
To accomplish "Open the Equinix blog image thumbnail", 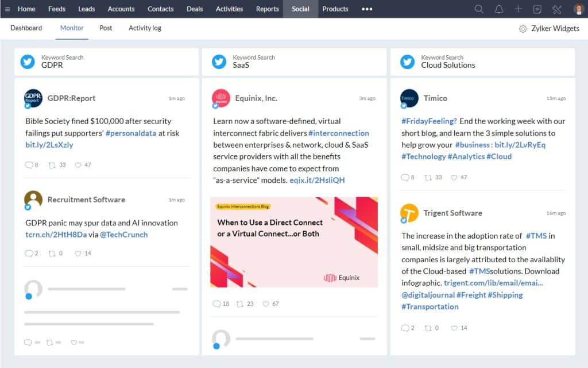I will (295, 242).
